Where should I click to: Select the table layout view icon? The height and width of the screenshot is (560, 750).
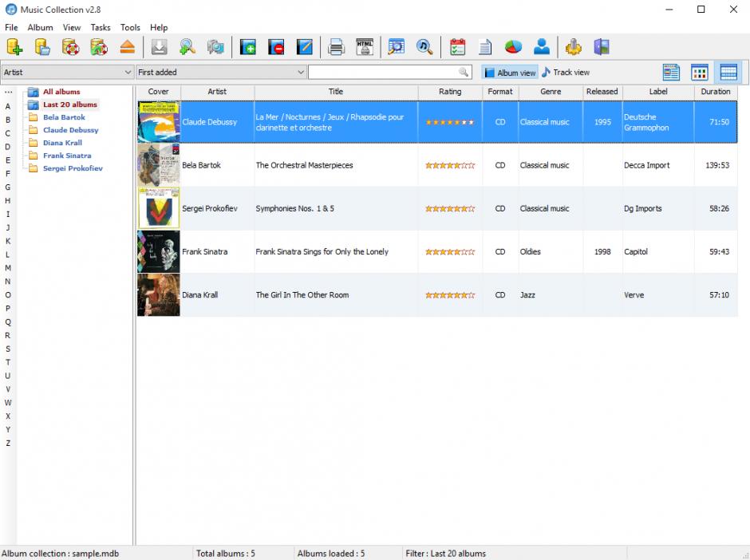728,73
